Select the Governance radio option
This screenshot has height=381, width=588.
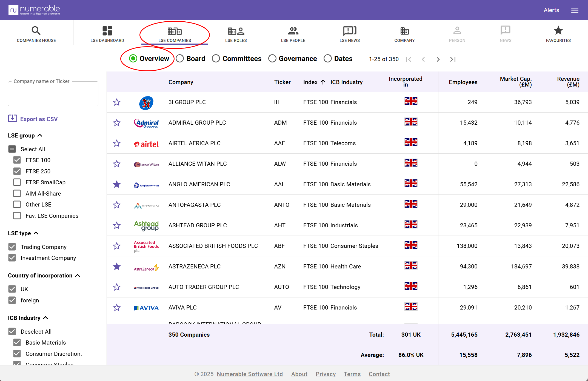pyautogui.click(x=272, y=59)
